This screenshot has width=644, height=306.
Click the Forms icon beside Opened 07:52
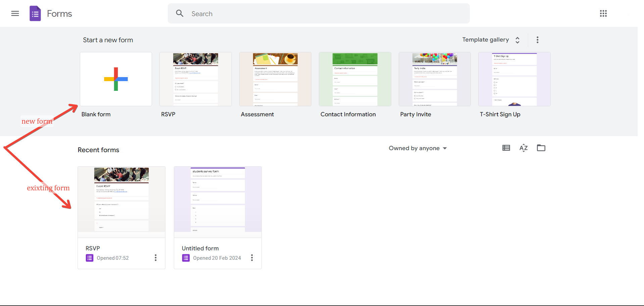[x=90, y=258]
